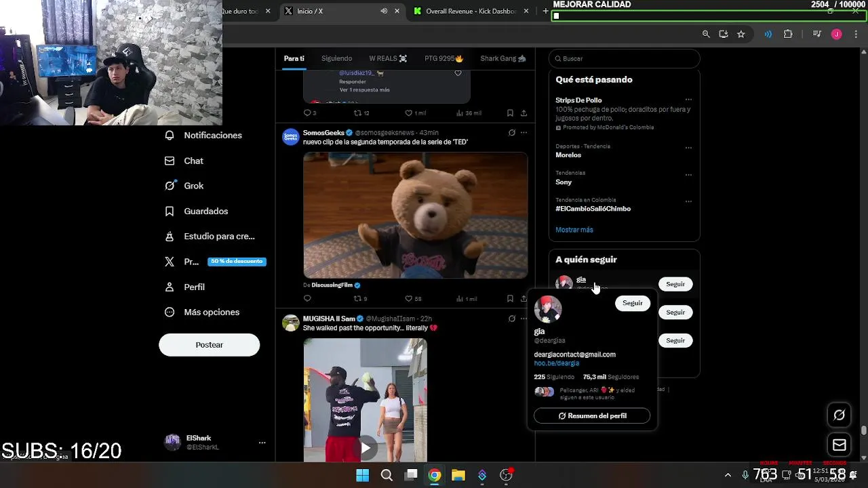
Task: Open Grok in the sidebar
Action: [184, 186]
